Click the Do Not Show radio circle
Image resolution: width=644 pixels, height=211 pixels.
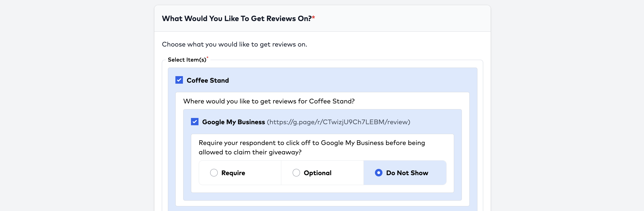(x=379, y=173)
